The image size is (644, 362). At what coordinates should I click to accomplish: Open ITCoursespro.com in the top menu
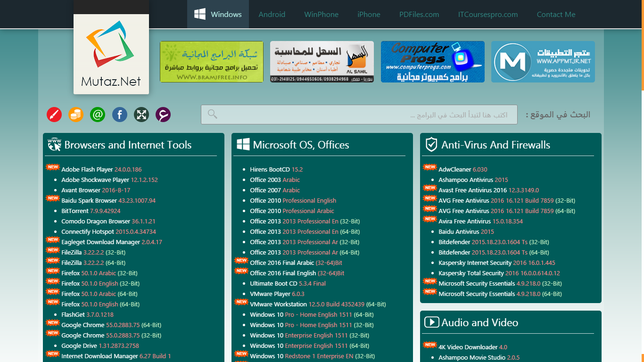tap(488, 15)
